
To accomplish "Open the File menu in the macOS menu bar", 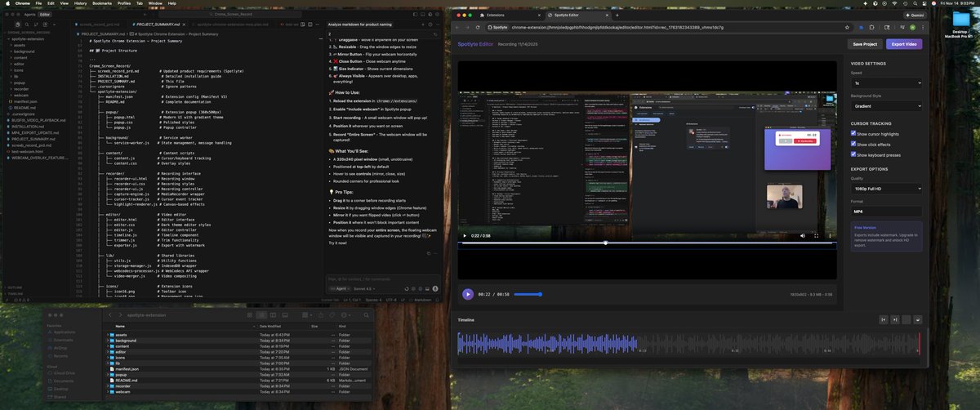I will 38,3.
